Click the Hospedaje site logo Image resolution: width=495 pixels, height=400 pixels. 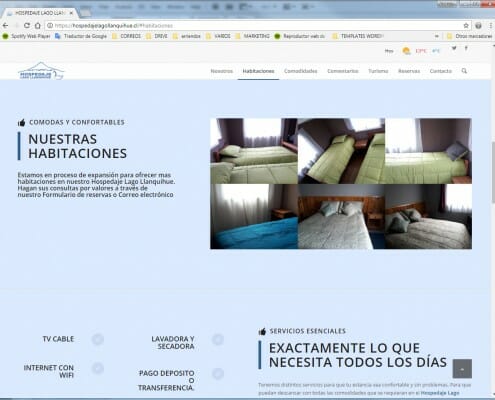(41, 71)
